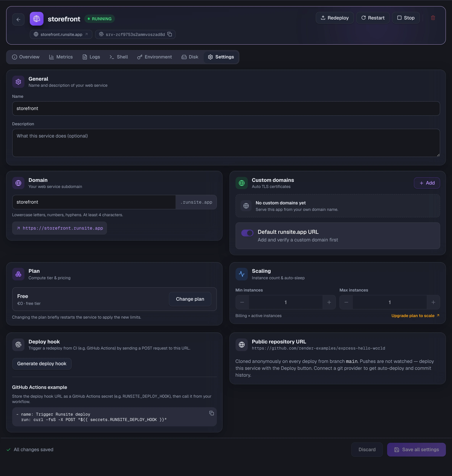
Task: Click the Plan section cubes icon
Action: [18, 274]
